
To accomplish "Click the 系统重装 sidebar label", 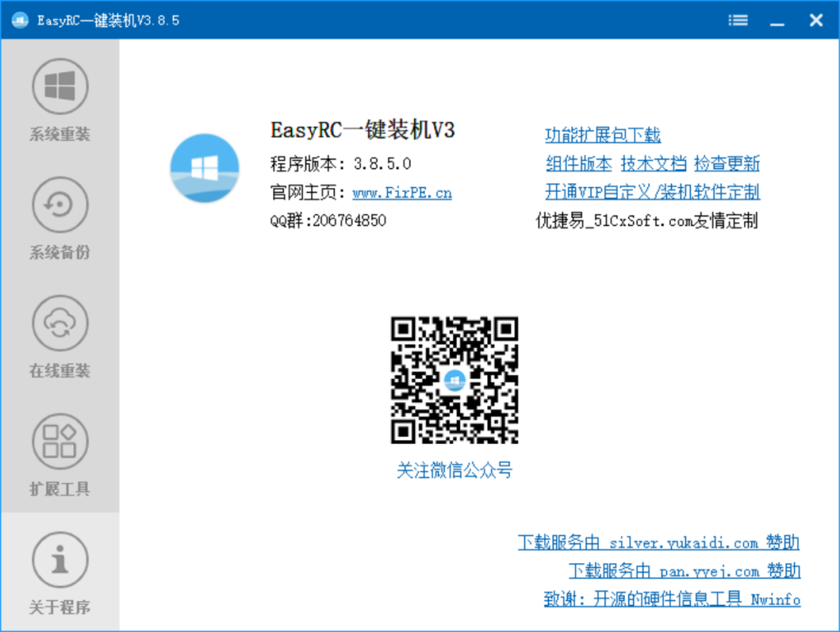I will point(60,134).
